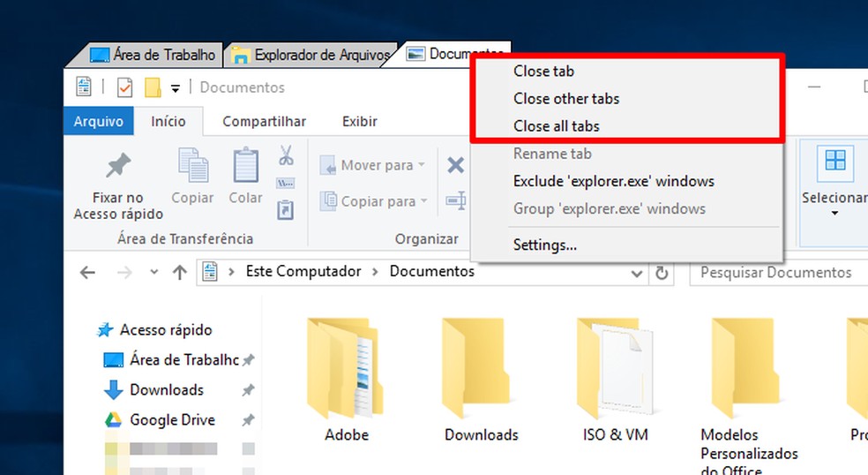868x475 pixels.
Task: Select the ISO & VM folder
Action: tap(616, 380)
